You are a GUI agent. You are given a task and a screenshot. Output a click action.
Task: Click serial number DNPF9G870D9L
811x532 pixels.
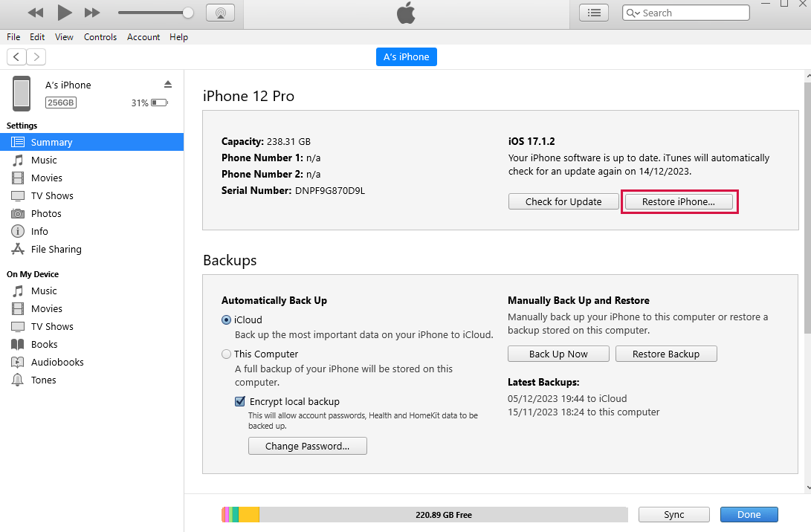pyautogui.click(x=330, y=191)
